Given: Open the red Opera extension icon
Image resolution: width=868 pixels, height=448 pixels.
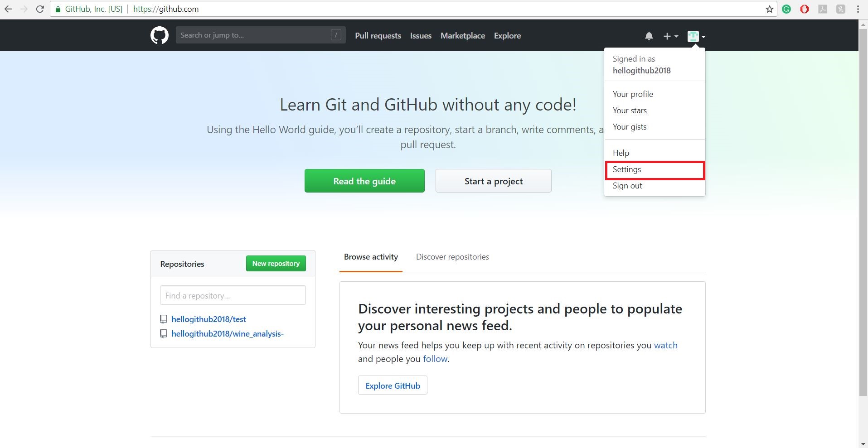Looking at the screenshot, I should coord(805,9).
